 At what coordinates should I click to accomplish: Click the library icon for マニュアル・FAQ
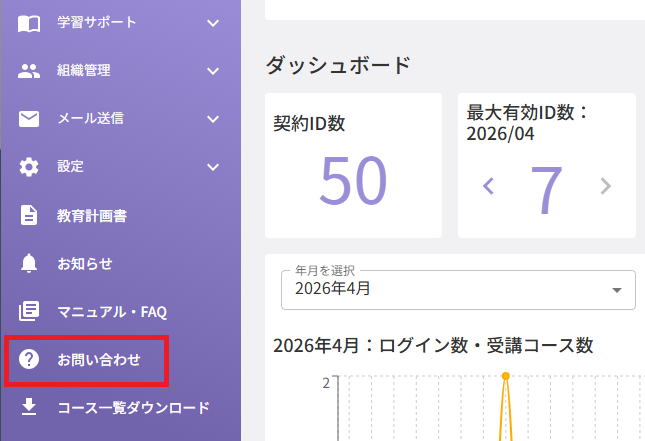[29, 311]
